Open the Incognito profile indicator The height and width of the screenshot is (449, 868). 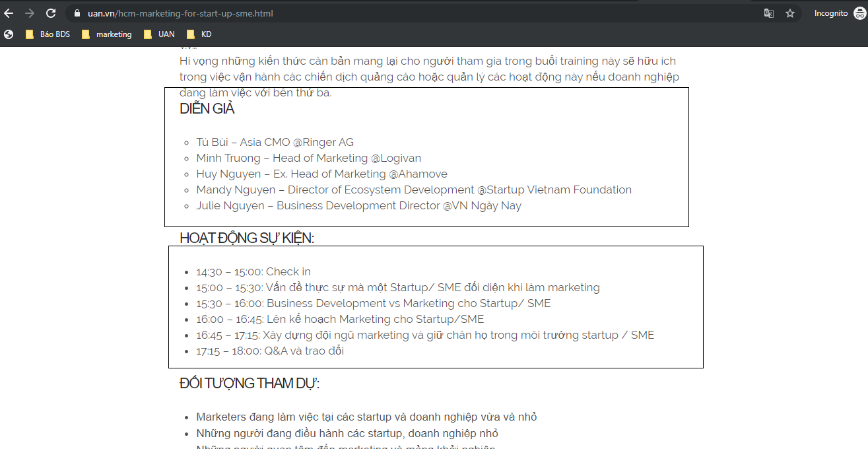point(838,13)
